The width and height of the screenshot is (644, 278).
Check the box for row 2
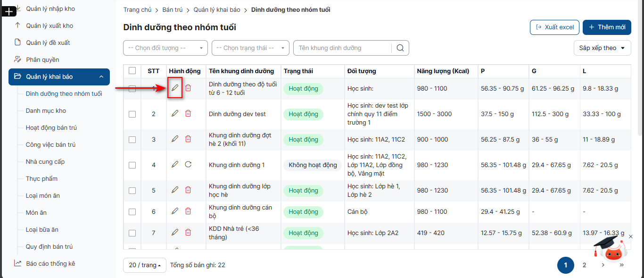coord(132,114)
